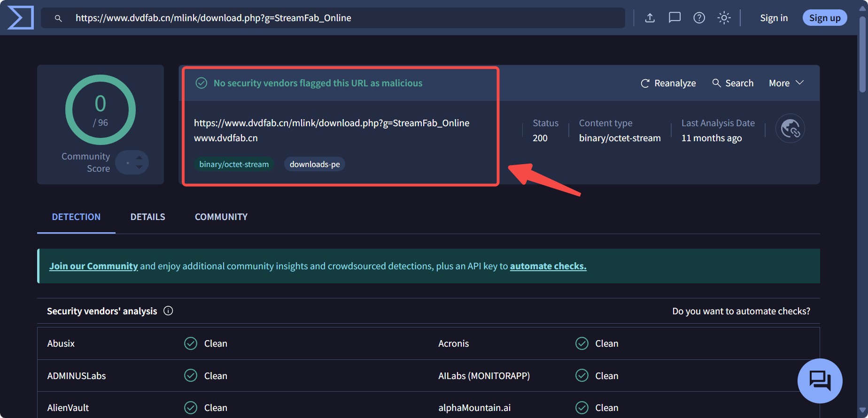
Task: Switch to the COMMUNITY tab
Action: click(221, 217)
